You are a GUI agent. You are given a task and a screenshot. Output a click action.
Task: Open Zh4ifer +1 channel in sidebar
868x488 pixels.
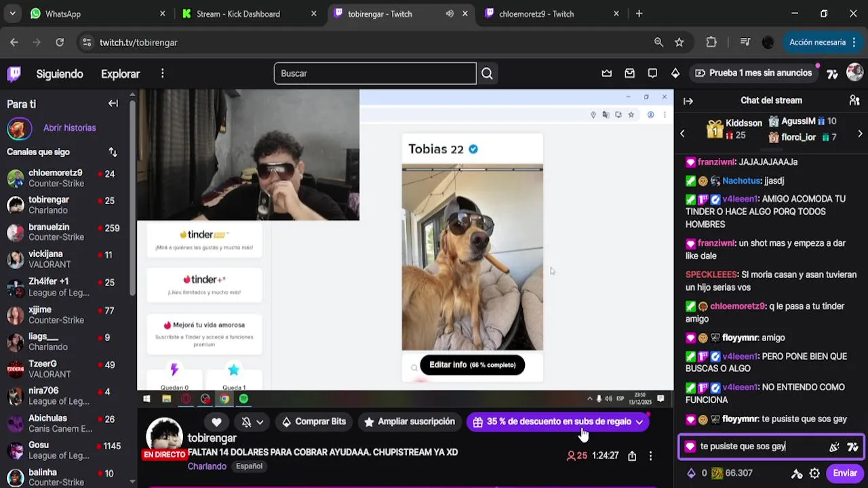point(65,287)
